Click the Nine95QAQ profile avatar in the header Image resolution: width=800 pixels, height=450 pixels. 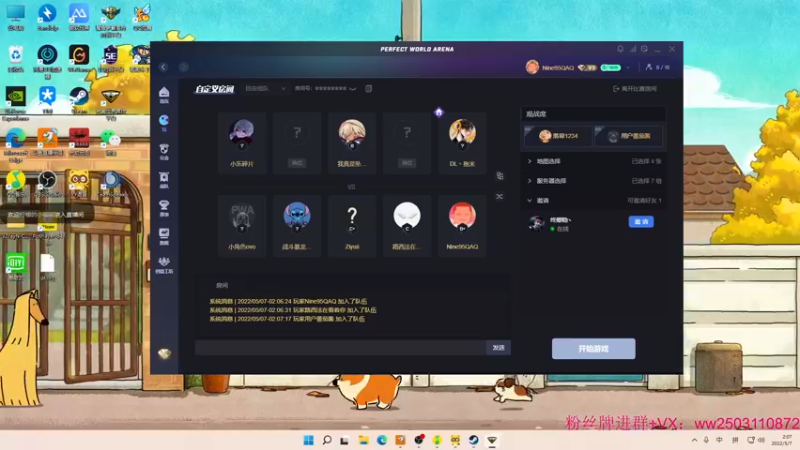[x=532, y=67]
